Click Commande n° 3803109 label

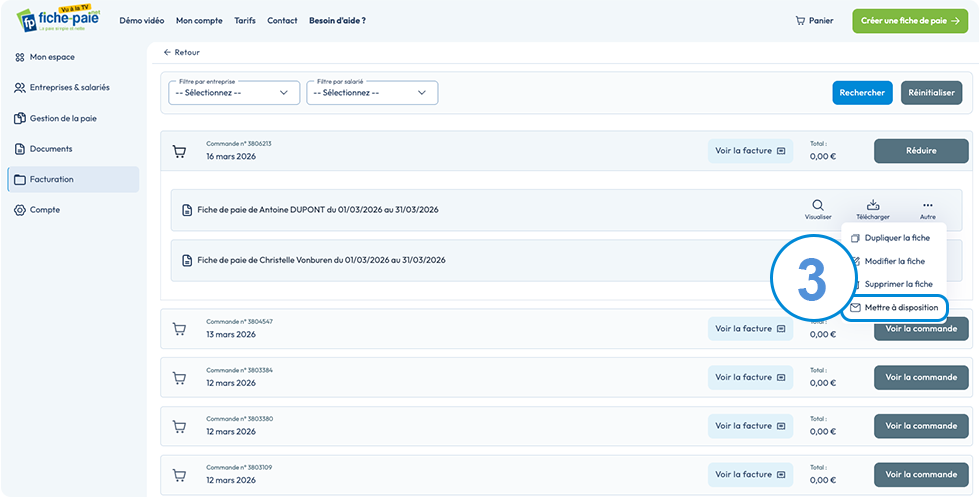pos(239,468)
